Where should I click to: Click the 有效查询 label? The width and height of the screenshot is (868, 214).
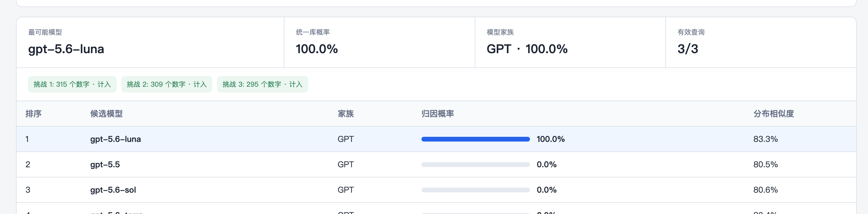[691, 32]
